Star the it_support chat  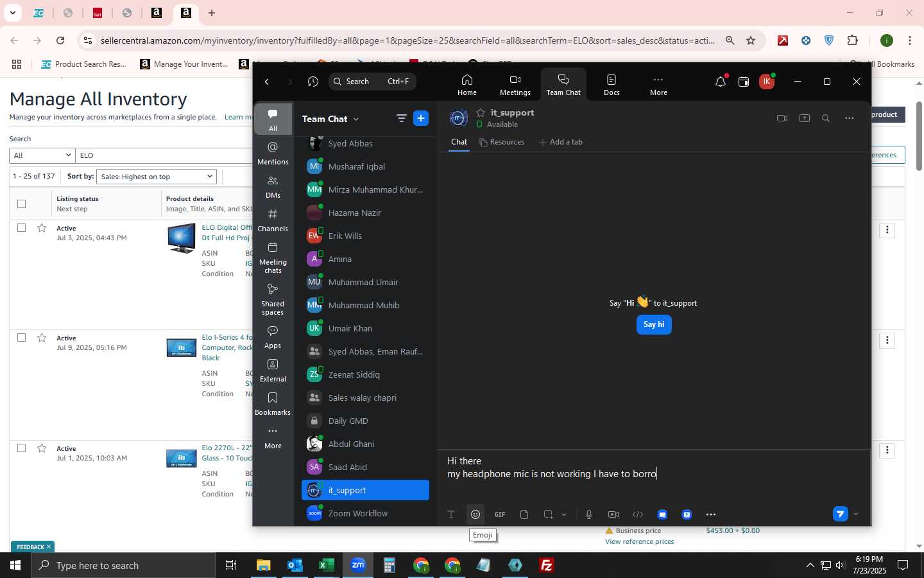481,112
